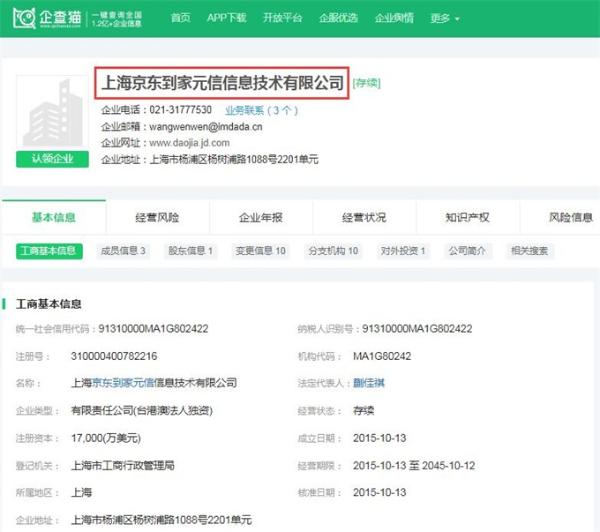The width and height of the screenshot is (600, 532).
Task: Select the 对外投资 1 sub-tab
Action: pos(403,251)
